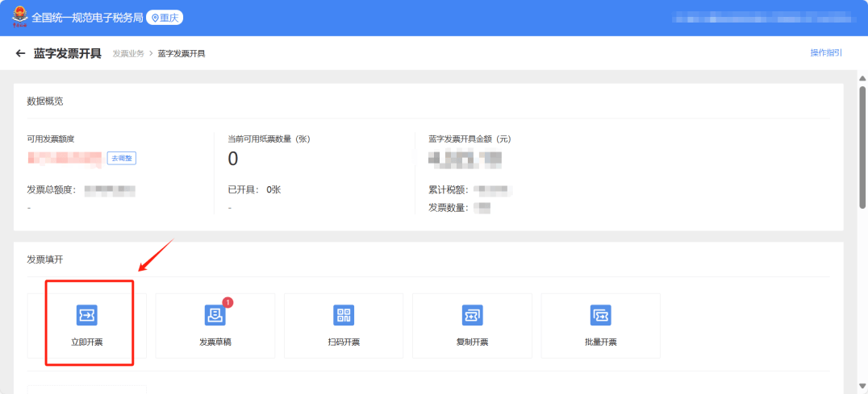The image size is (868, 394).
Task: Open the blurred user account area
Action: pos(762,17)
